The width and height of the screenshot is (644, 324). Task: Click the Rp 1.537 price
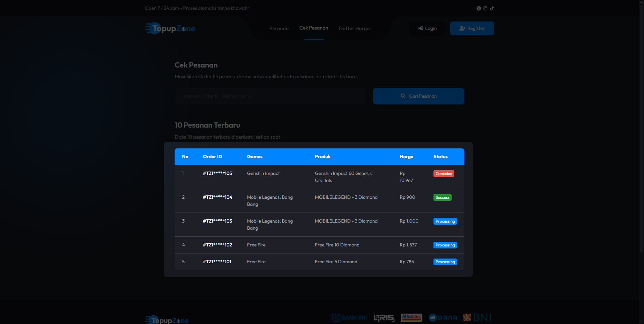(408, 245)
